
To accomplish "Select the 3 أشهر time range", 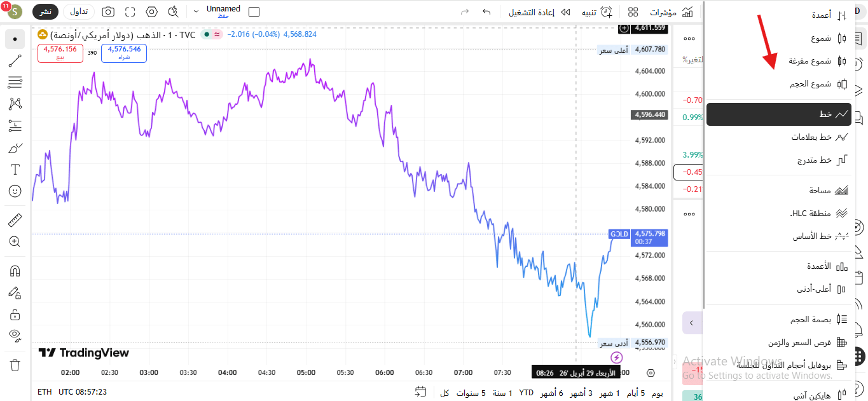I will [581, 393].
